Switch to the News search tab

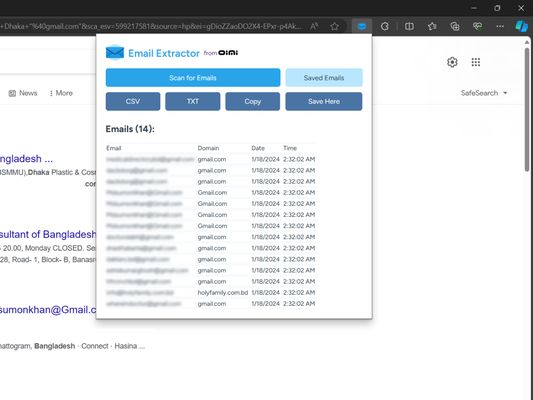pyautogui.click(x=23, y=93)
